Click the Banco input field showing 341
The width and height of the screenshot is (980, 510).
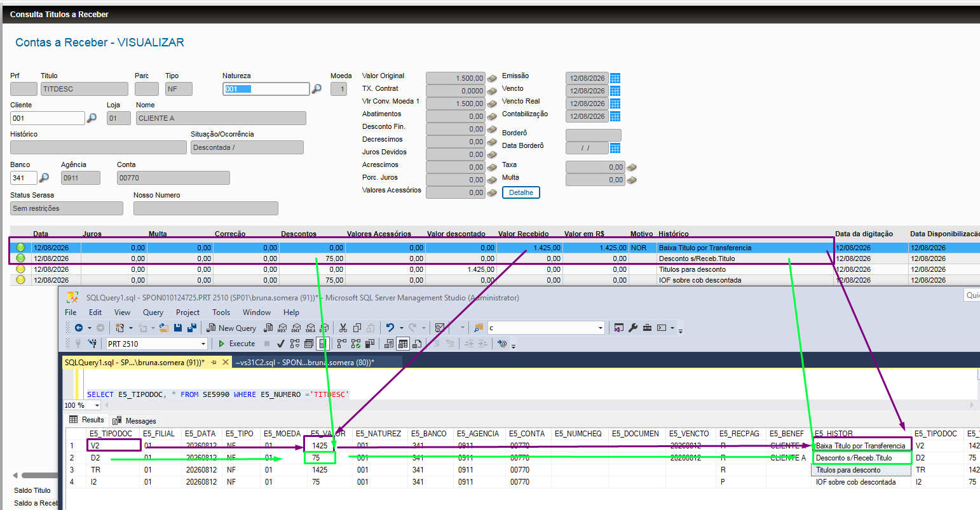point(24,178)
